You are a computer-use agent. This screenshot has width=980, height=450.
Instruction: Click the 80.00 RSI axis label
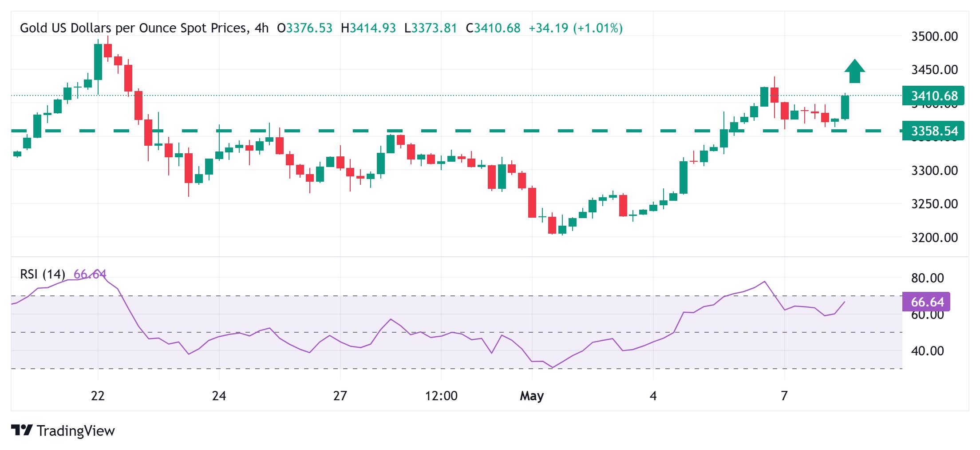pyautogui.click(x=927, y=278)
